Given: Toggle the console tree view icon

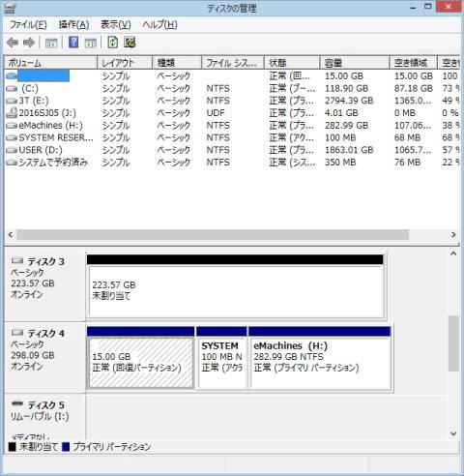Looking at the screenshot, I should pyautogui.click(x=51, y=43).
